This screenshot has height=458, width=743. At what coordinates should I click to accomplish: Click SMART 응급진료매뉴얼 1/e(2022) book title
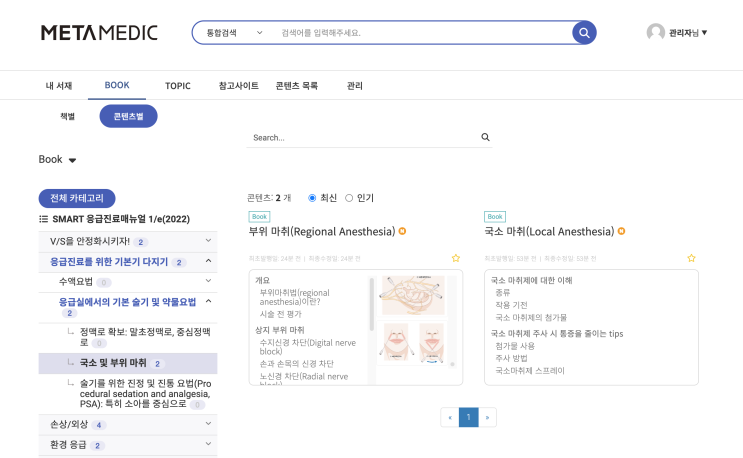pyautogui.click(x=121, y=219)
